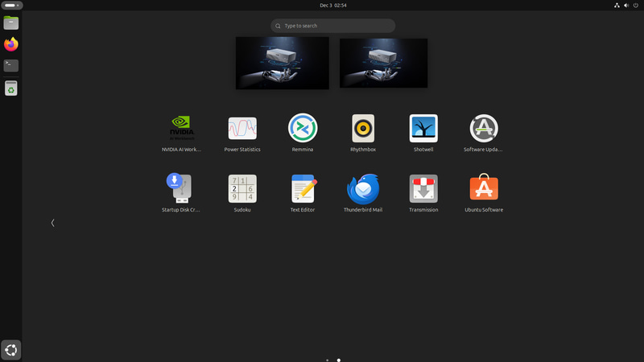Viewport: 644px width, 362px height.
Task: Select the second app grid page dot
Action: coord(339,360)
